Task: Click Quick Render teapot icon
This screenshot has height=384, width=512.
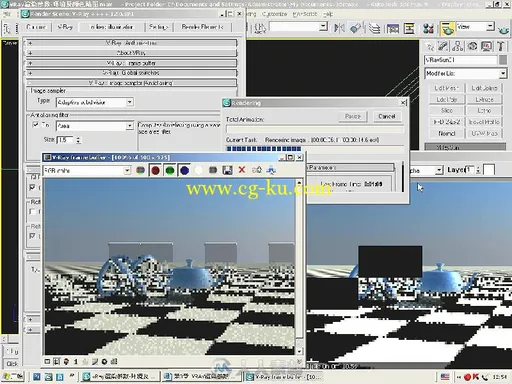Action: pyautogui.click(x=504, y=30)
